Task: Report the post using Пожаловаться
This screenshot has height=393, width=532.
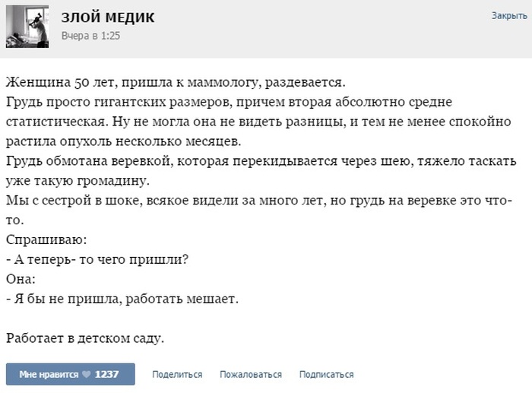Action: point(251,374)
